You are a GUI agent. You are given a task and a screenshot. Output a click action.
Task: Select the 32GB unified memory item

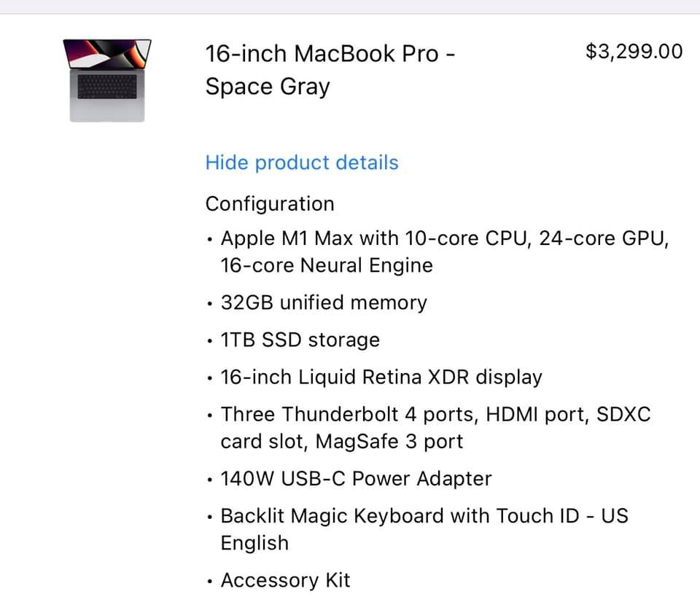[x=324, y=302]
